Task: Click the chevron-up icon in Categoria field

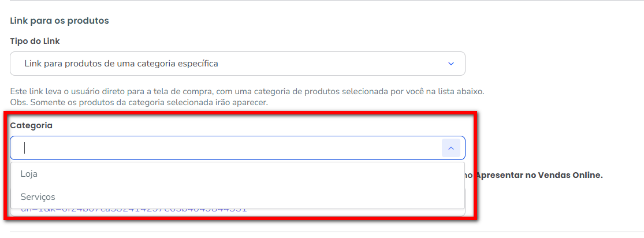Action: [451, 148]
